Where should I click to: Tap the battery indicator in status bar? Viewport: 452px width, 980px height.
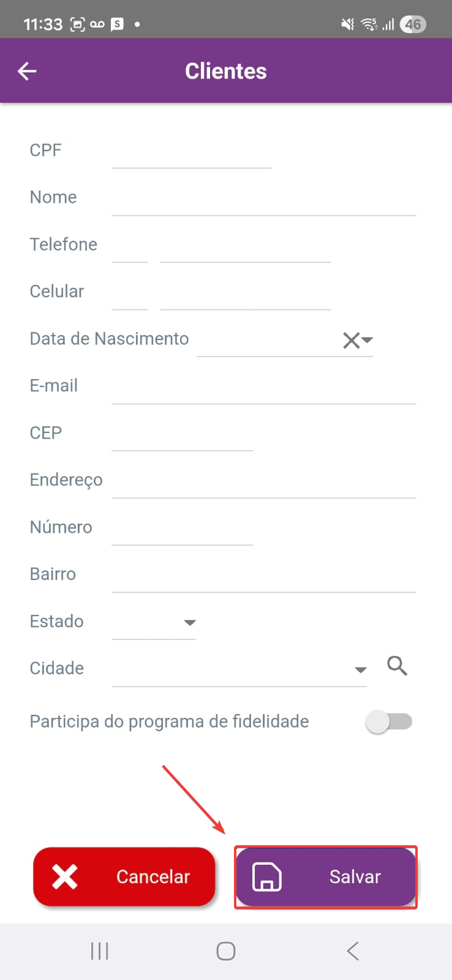tap(413, 24)
